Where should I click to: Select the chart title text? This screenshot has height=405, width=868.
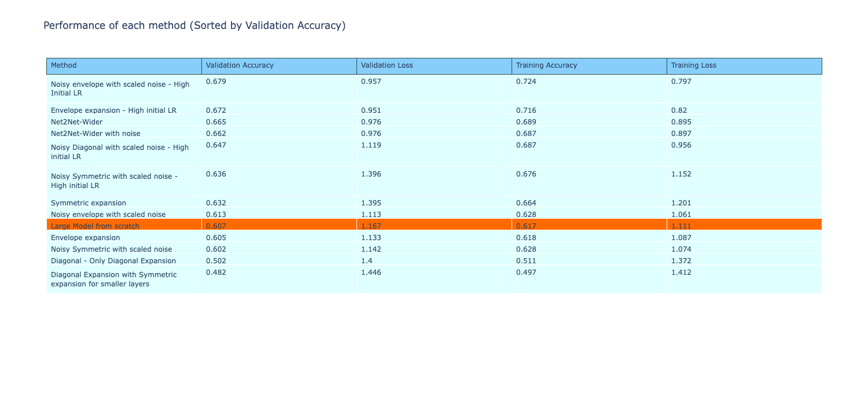coord(194,25)
